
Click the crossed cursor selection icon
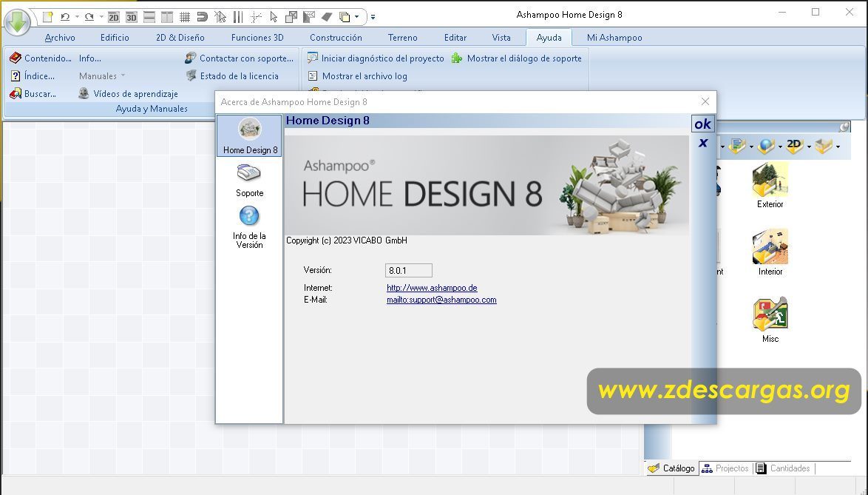click(220, 17)
